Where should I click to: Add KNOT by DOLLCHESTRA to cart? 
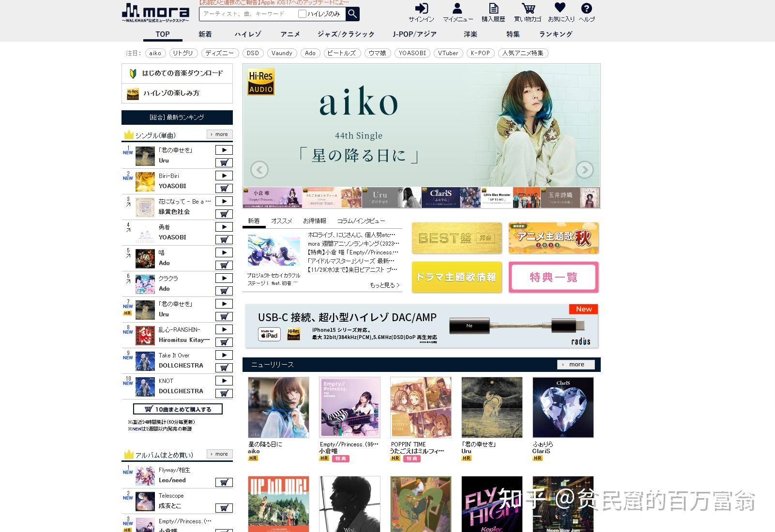pos(224,393)
